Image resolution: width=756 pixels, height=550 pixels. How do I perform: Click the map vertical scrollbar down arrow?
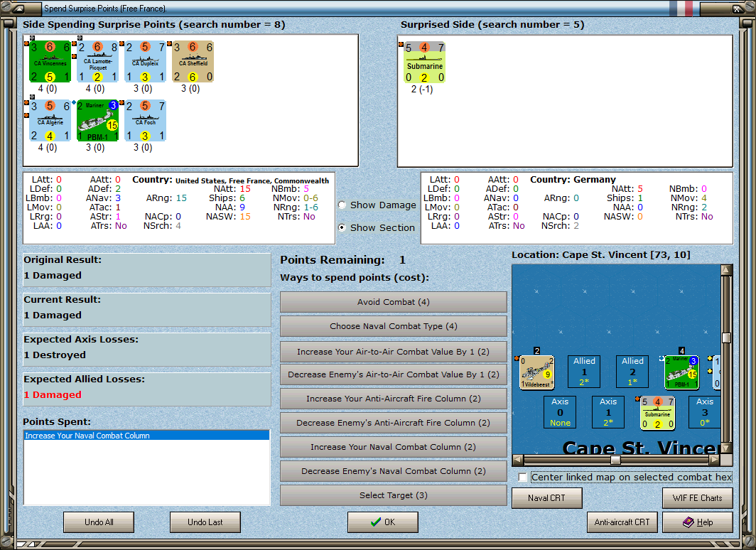point(726,448)
